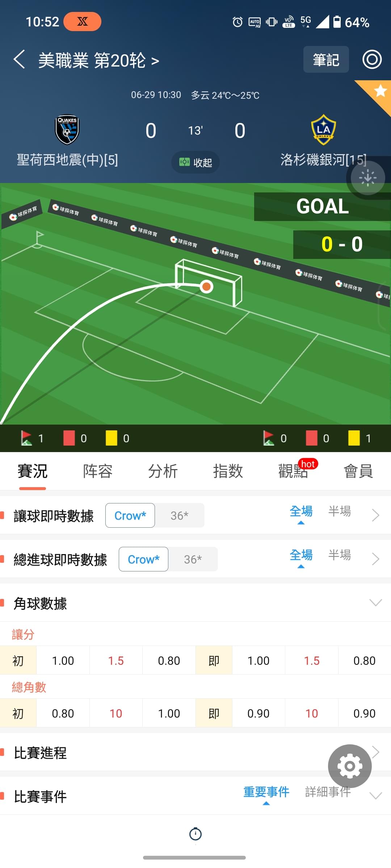Open the floating settings gear
Viewport: 391px width, 868px height.
coord(350,766)
